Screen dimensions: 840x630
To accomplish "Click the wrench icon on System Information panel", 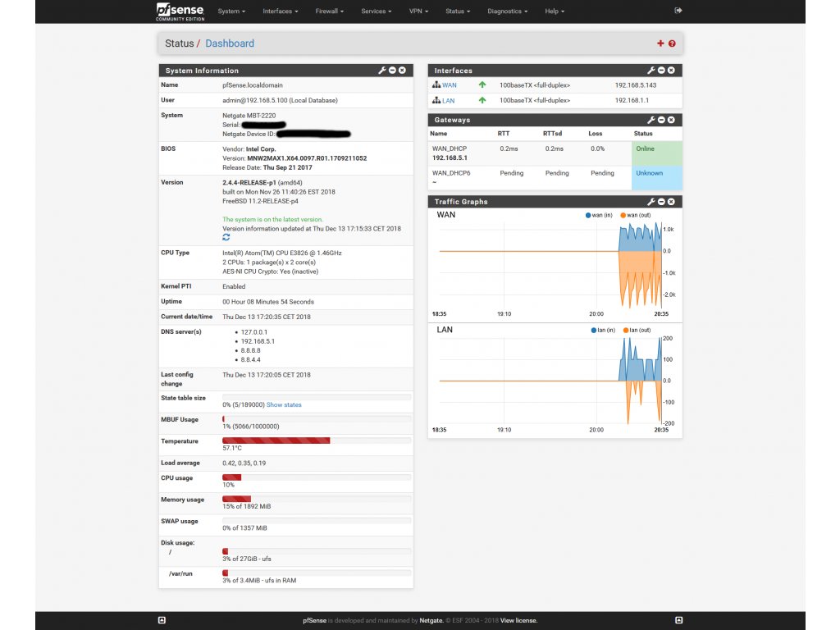I will point(382,71).
